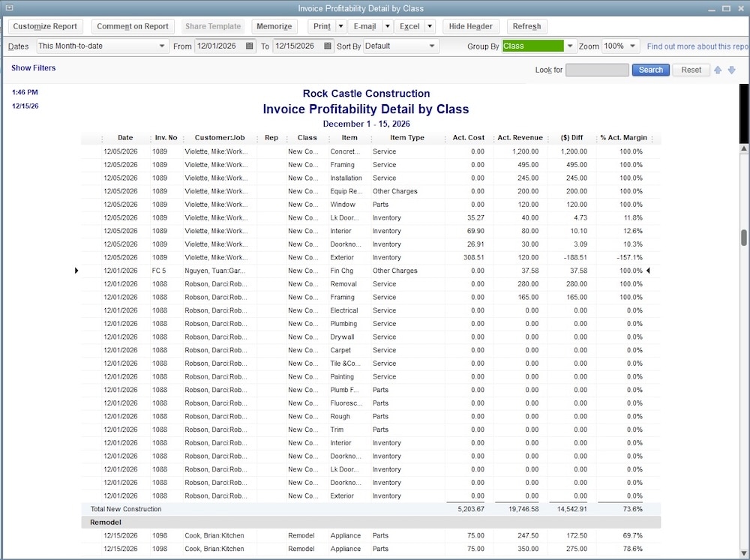Open the report window system menu icon
This screenshot has width=750, height=560.
tap(7, 7)
